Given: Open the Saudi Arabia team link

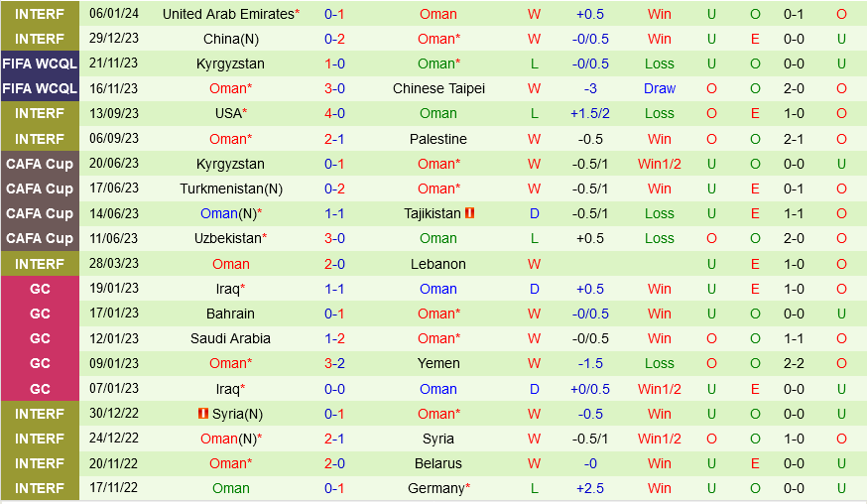Looking at the screenshot, I should tap(230, 338).
